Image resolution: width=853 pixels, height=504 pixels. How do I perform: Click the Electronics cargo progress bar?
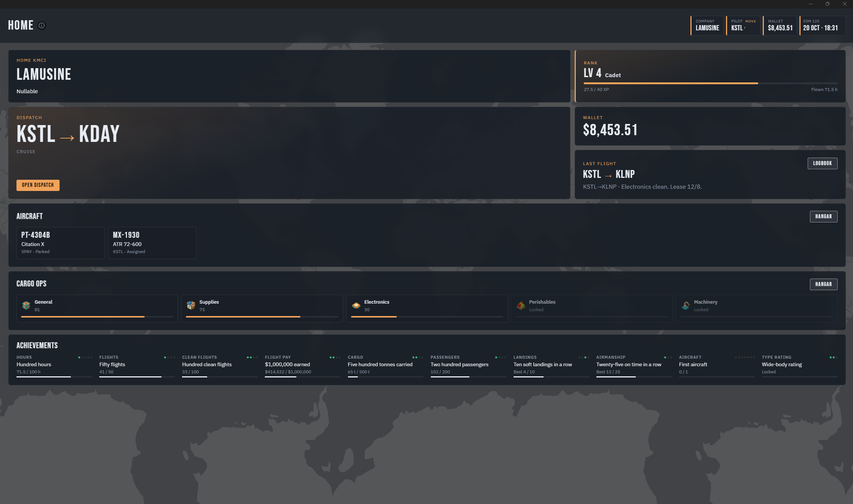coord(427,317)
